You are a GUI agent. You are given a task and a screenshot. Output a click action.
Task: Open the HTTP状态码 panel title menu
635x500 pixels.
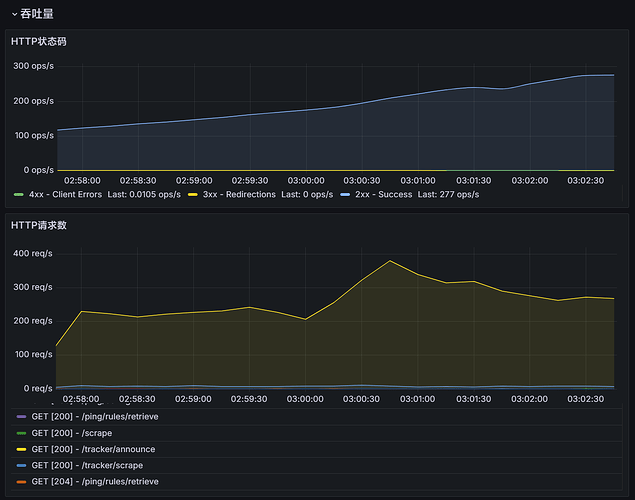coord(39,41)
